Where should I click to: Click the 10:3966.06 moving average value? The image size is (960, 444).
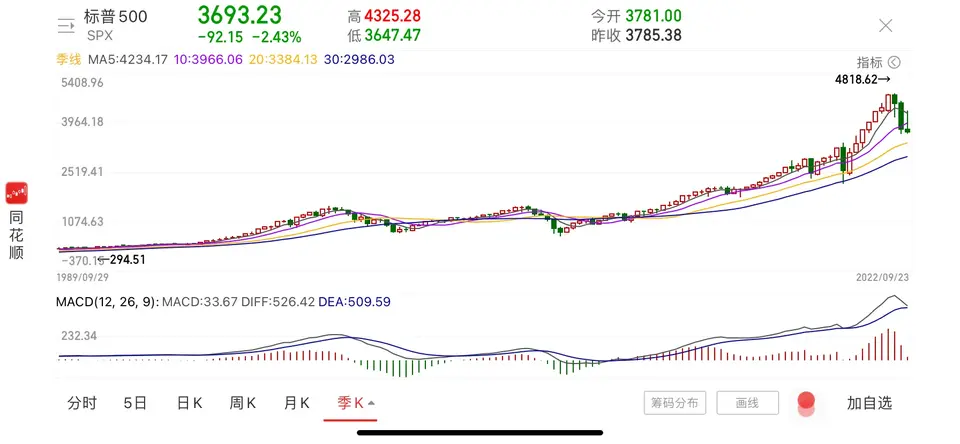(x=208, y=59)
